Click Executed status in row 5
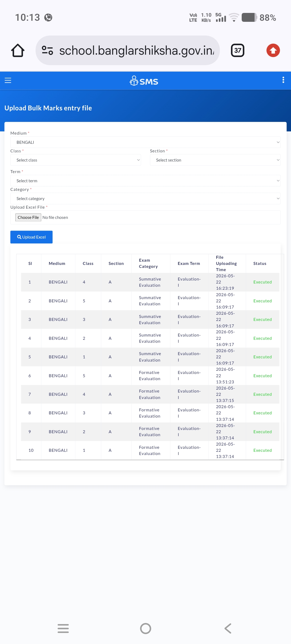Image resolution: width=291 pixels, height=644 pixels. point(262,357)
